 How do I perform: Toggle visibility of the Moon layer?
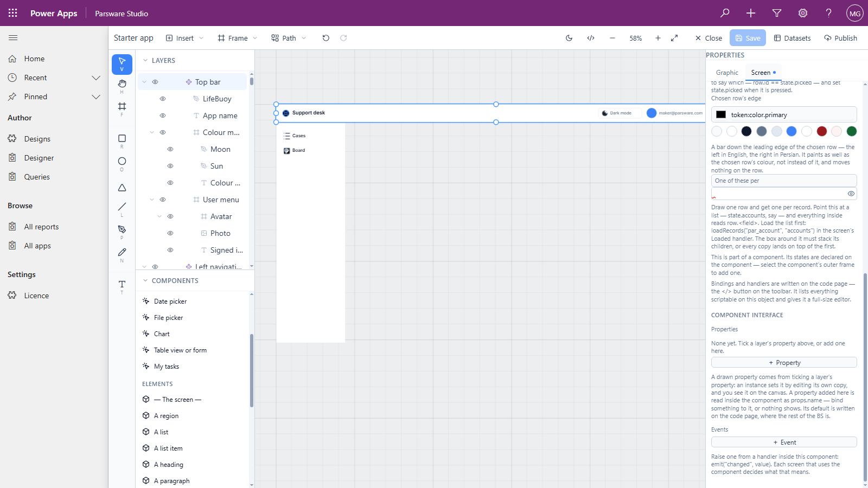pos(170,149)
